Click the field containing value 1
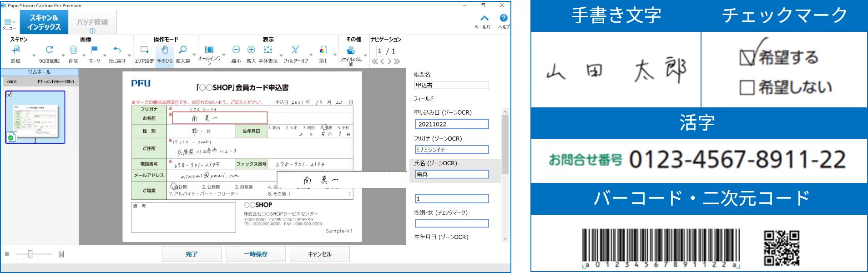This screenshot has width=868, height=273. (452, 199)
